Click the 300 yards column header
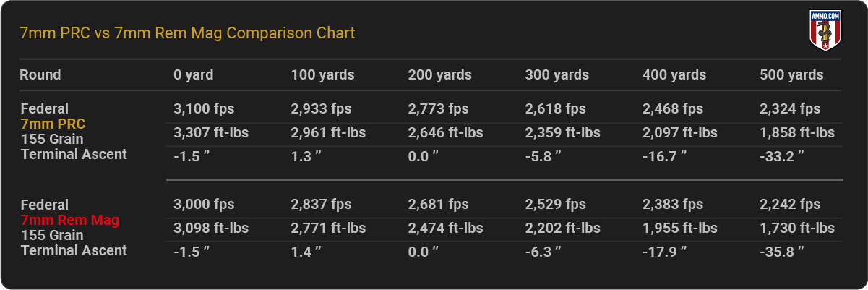This screenshot has height=290, width=868. [x=557, y=74]
